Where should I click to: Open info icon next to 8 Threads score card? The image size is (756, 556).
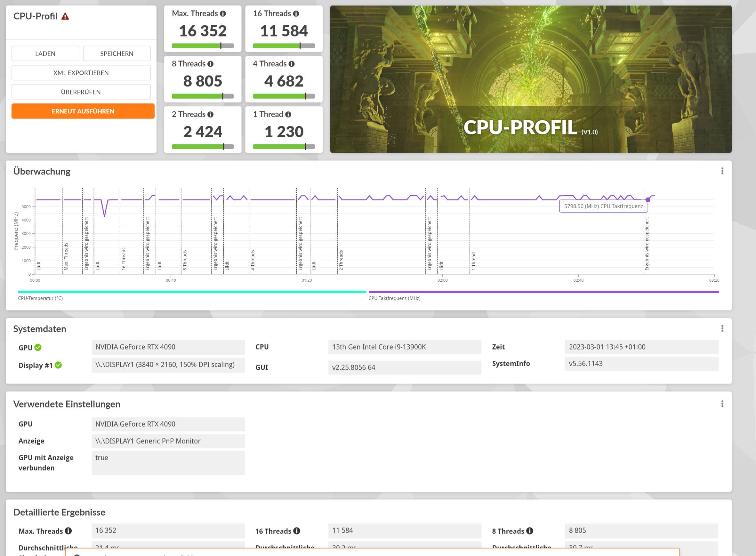click(210, 64)
